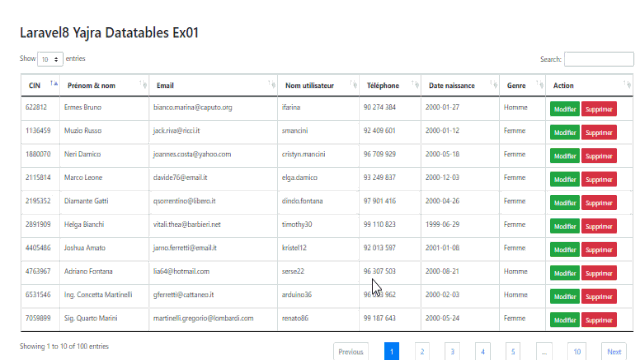Select email joannes.costa@yahoo.com

[192, 154]
